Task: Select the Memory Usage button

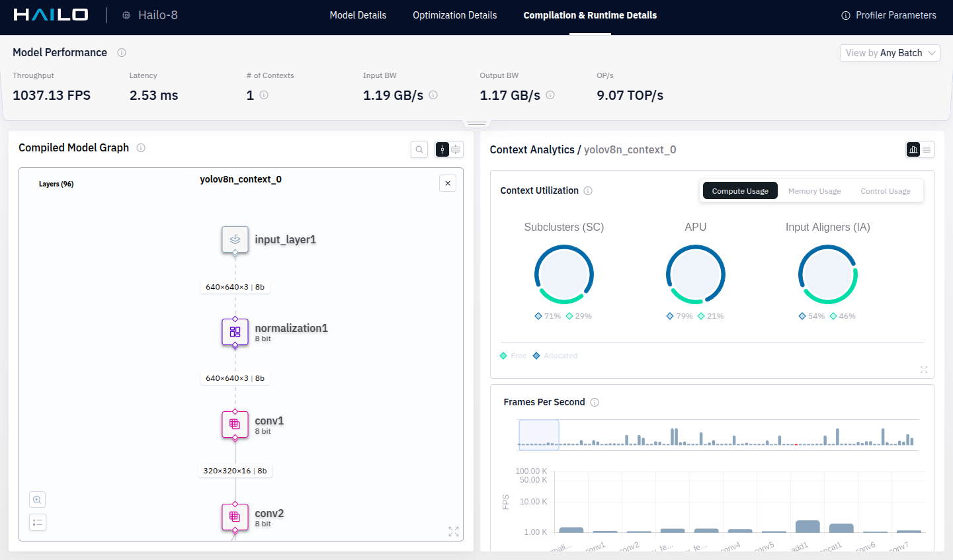Action: [x=814, y=191]
